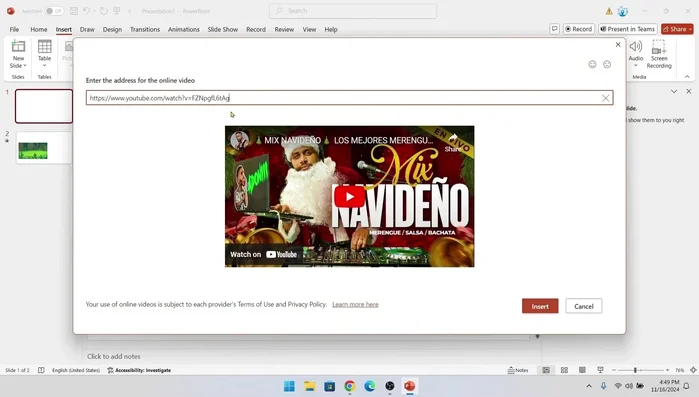Switch to the Draw tab
This screenshot has height=397, width=699.
click(x=87, y=29)
